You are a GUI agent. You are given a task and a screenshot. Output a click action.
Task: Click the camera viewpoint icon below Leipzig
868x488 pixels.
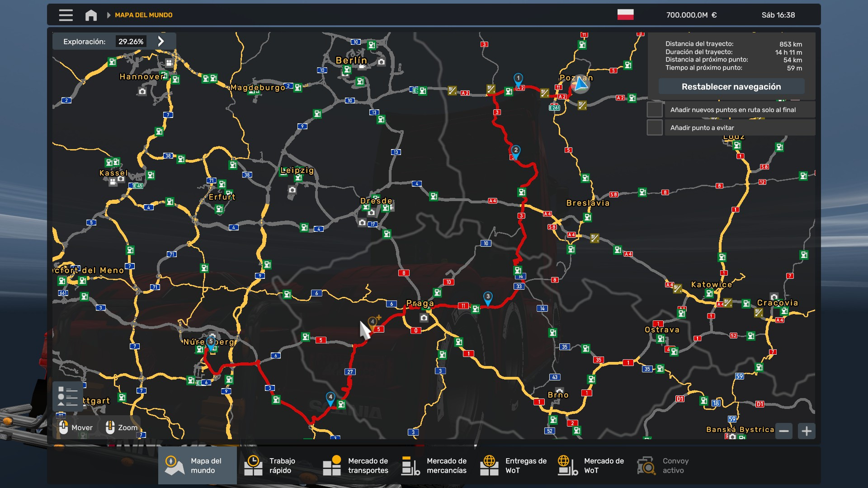pos(292,190)
